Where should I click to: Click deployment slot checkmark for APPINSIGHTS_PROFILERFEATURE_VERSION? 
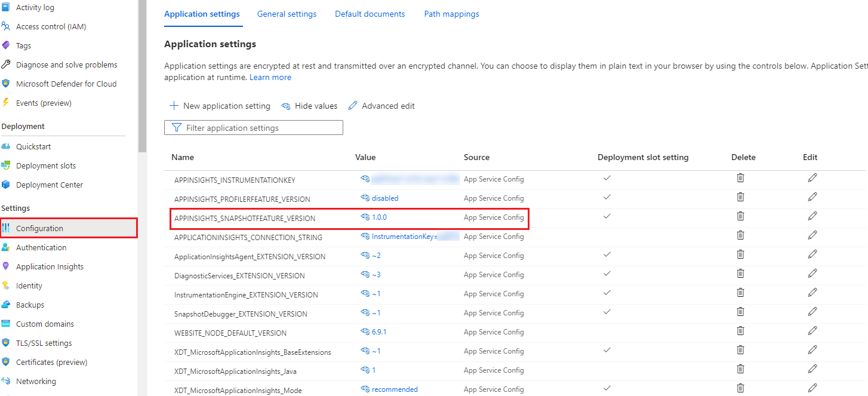(607, 197)
